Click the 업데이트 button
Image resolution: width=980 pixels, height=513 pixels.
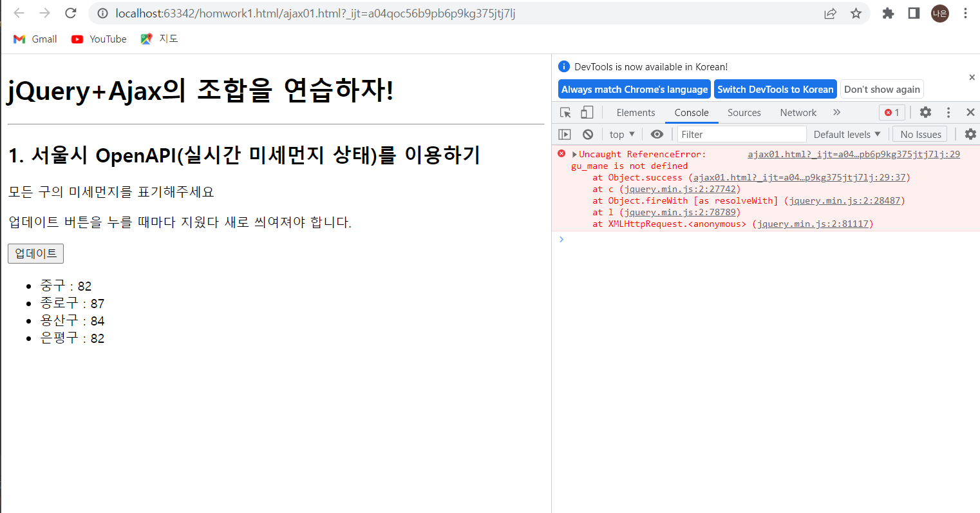click(35, 253)
